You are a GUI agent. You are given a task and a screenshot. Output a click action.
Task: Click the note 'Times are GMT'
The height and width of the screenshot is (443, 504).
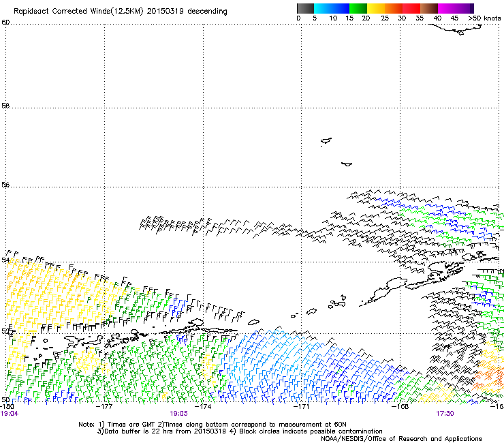131,425
